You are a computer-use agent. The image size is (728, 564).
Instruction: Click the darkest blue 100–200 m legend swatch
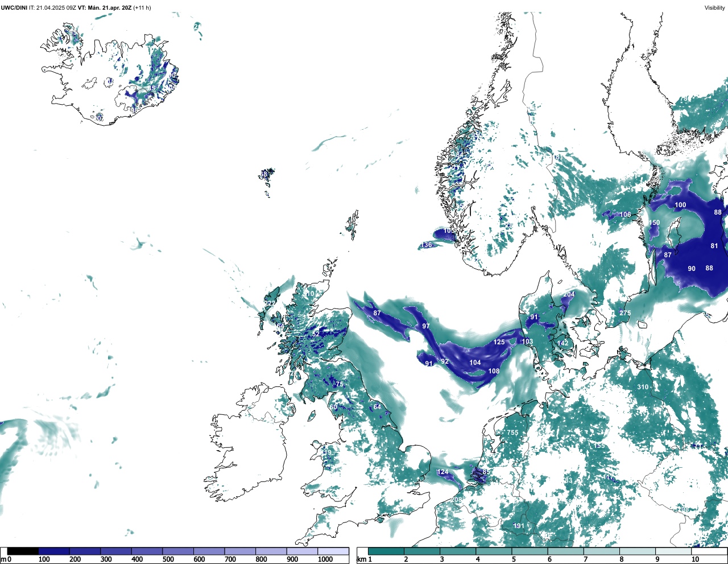(54, 551)
